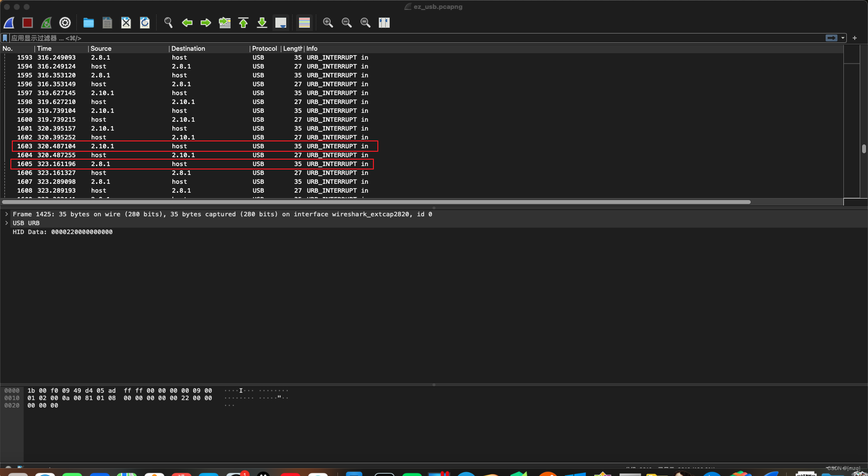Viewport: 868px width, 476px height.
Task: Toggle auto-scroll during live capture
Action: click(281, 23)
